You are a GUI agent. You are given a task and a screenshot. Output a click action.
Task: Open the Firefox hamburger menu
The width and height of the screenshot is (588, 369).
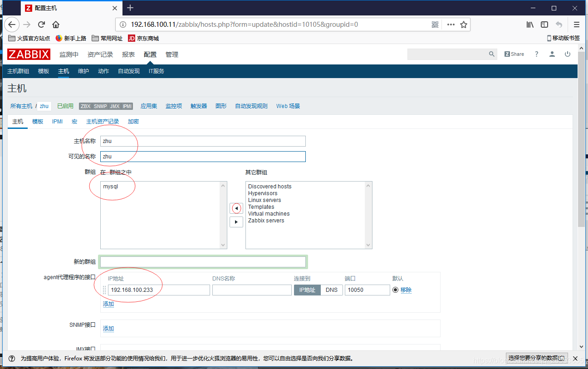click(x=577, y=25)
